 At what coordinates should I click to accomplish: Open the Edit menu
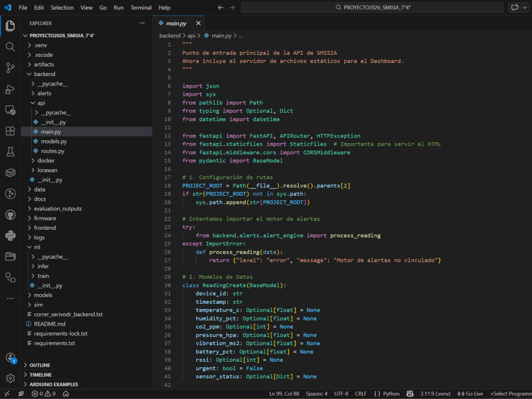(x=39, y=7)
